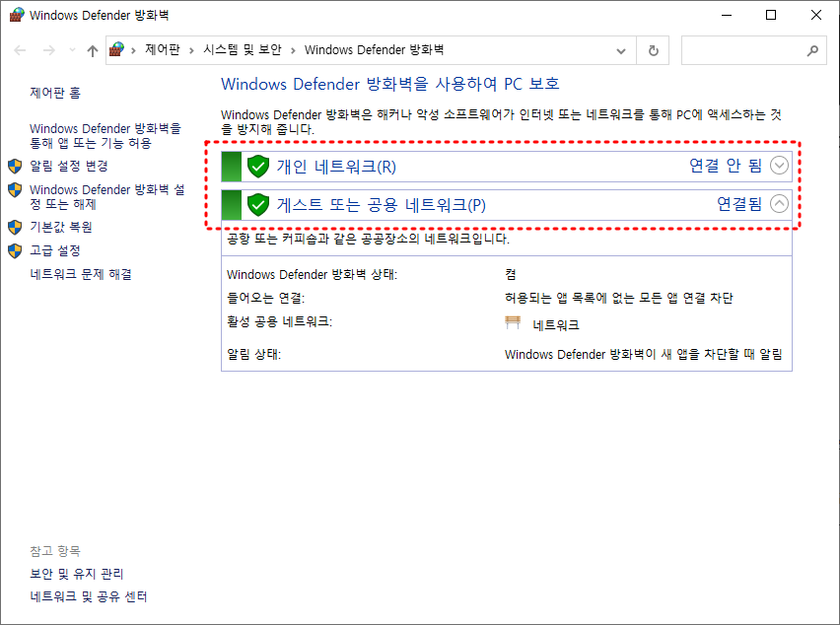The height and width of the screenshot is (625, 840).
Task: Click the bench icon next to 네트워크
Action: (513, 322)
